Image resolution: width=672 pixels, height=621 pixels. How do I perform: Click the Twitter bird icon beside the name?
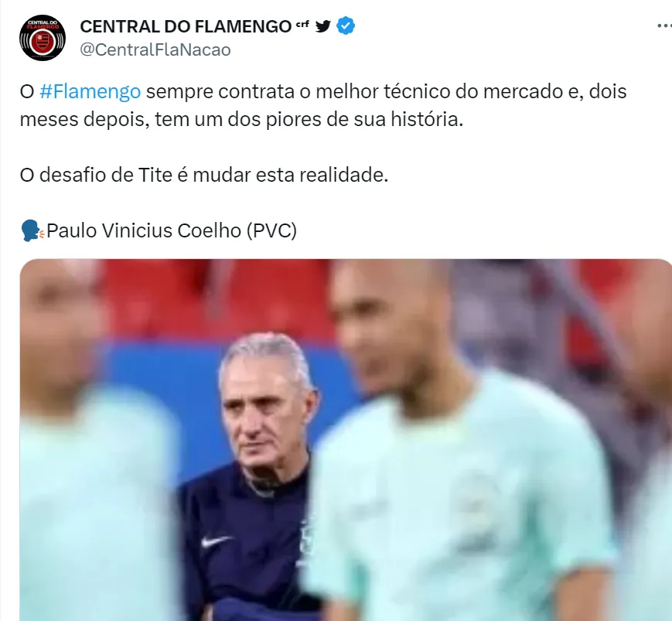click(x=322, y=26)
